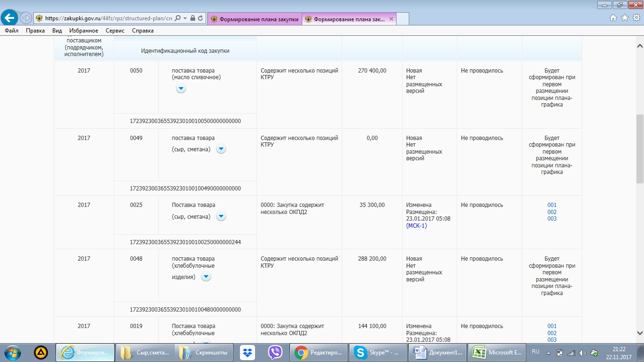Click the Refresh icon in address bar
Viewport: 644px width, 362px height.
coord(201,18)
